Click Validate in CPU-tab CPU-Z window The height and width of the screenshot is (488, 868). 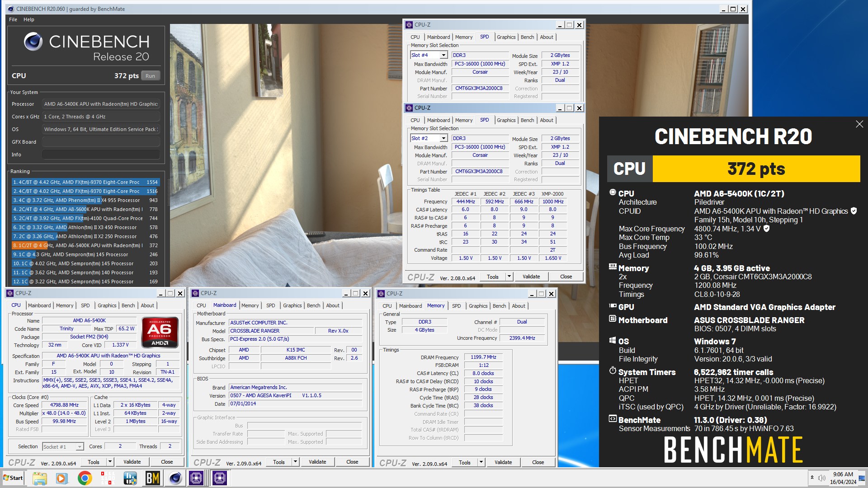coord(132,462)
